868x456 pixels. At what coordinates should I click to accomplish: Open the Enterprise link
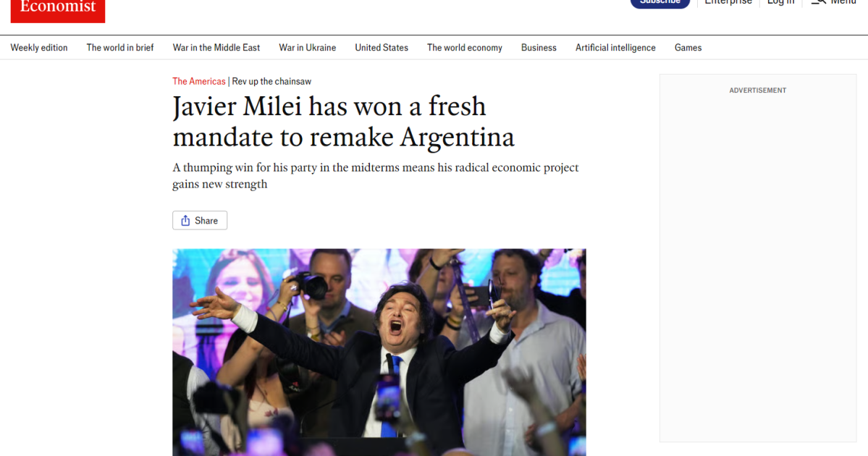pyautogui.click(x=728, y=3)
